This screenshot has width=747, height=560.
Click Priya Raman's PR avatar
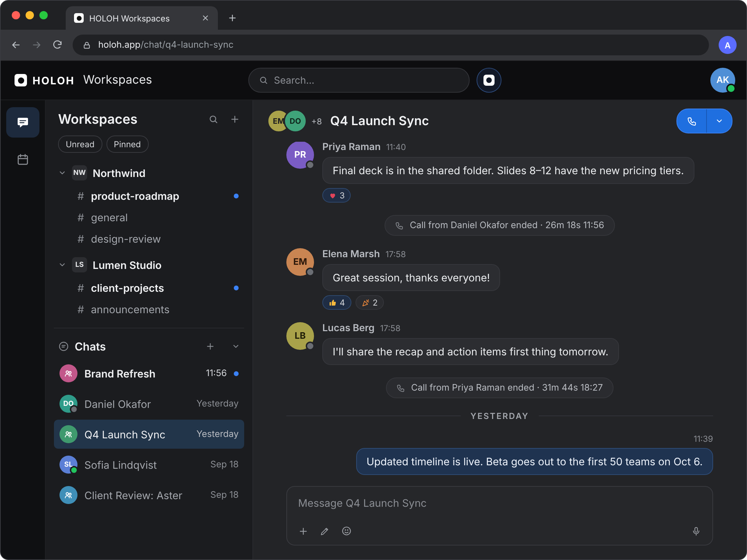[300, 155]
